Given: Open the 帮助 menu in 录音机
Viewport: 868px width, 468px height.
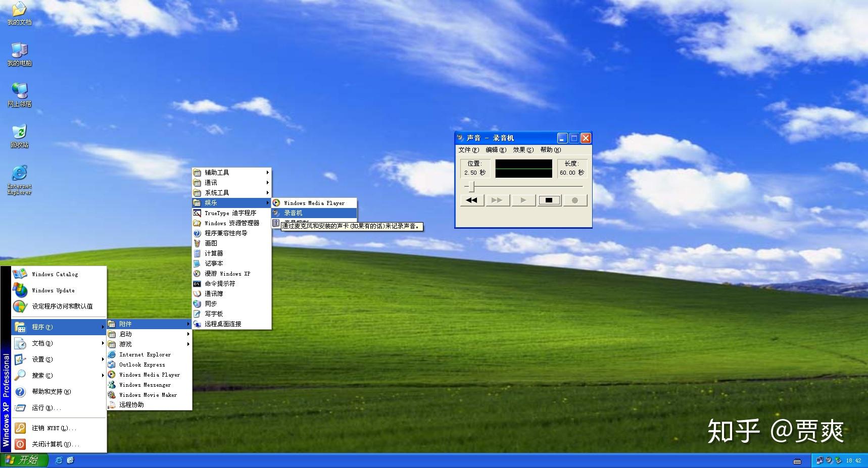Looking at the screenshot, I should 550,150.
